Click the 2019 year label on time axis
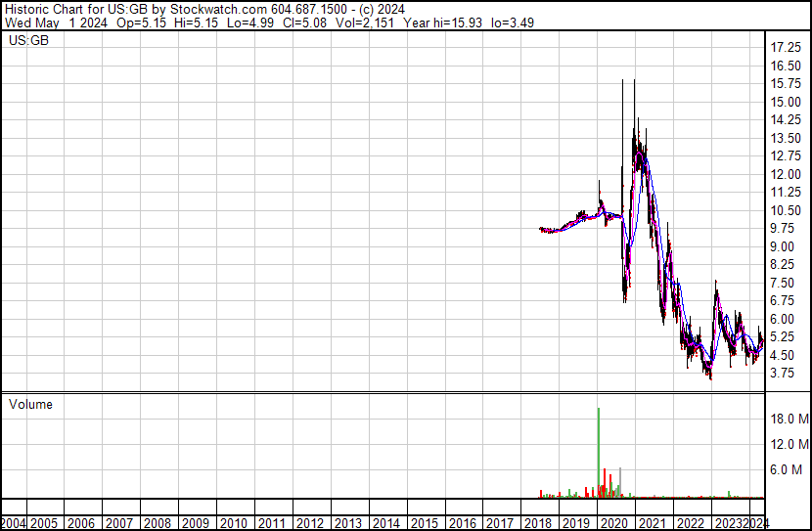Viewport: 812px width, 531px height. click(576, 523)
